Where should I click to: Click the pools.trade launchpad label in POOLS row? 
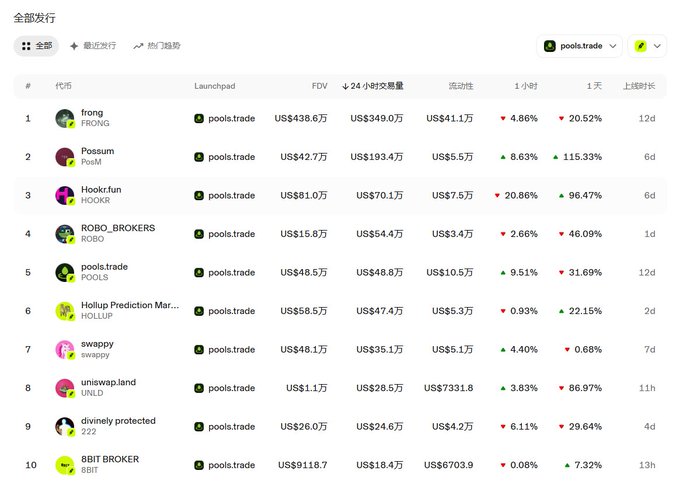click(x=232, y=273)
